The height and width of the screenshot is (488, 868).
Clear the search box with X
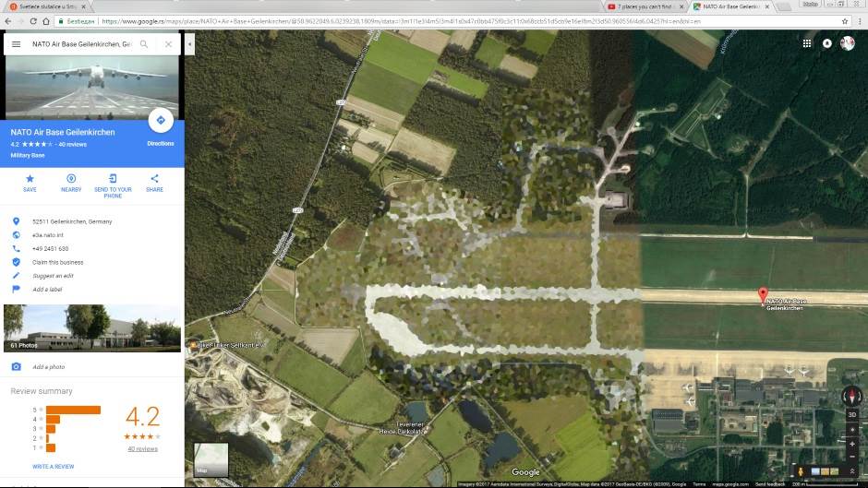point(168,44)
